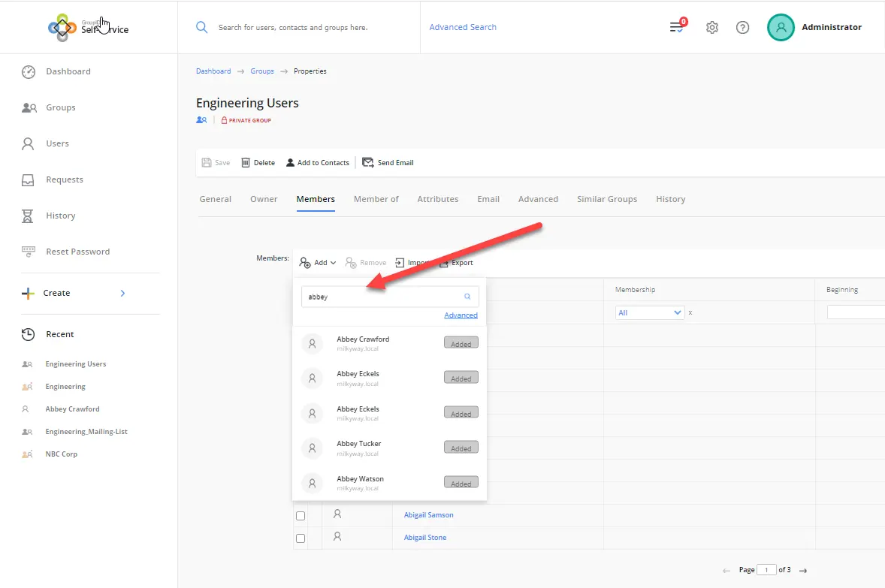Click the Remove members button

click(366, 262)
